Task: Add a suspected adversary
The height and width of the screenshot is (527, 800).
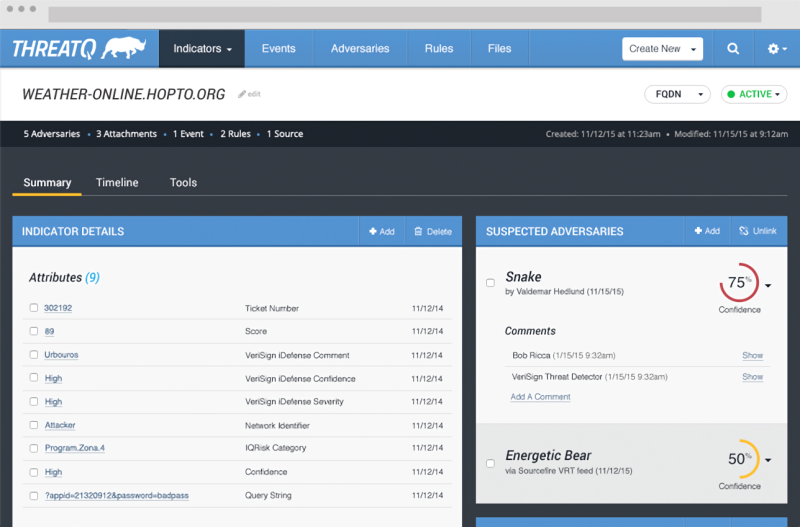Action: tap(705, 231)
